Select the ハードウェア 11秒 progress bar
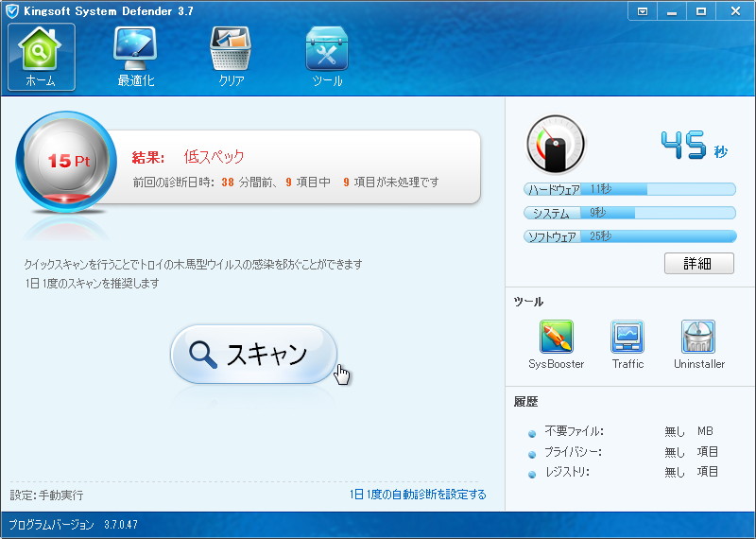 [629, 189]
